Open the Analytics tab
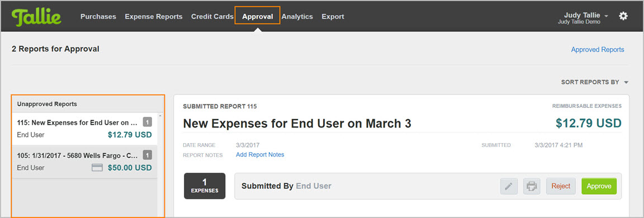Image resolution: width=644 pixels, height=218 pixels. (x=297, y=16)
